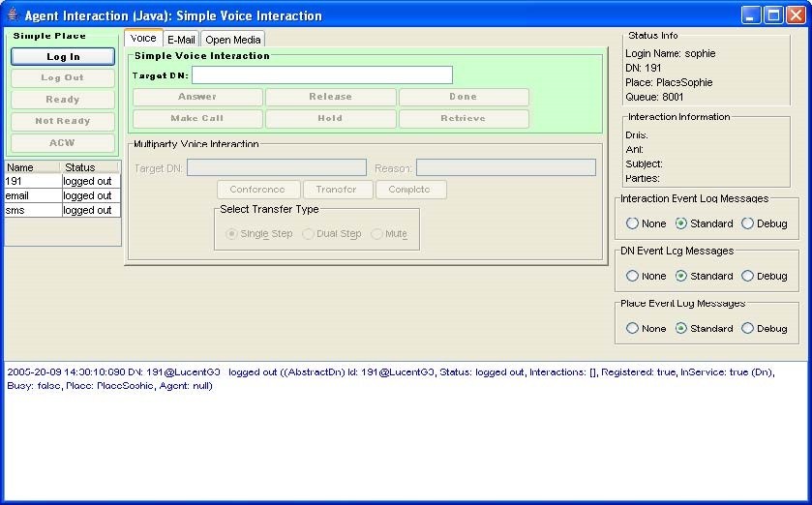812x505 pixels.
Task: Click the Queue: 8001 text
Action: [654, 97]
